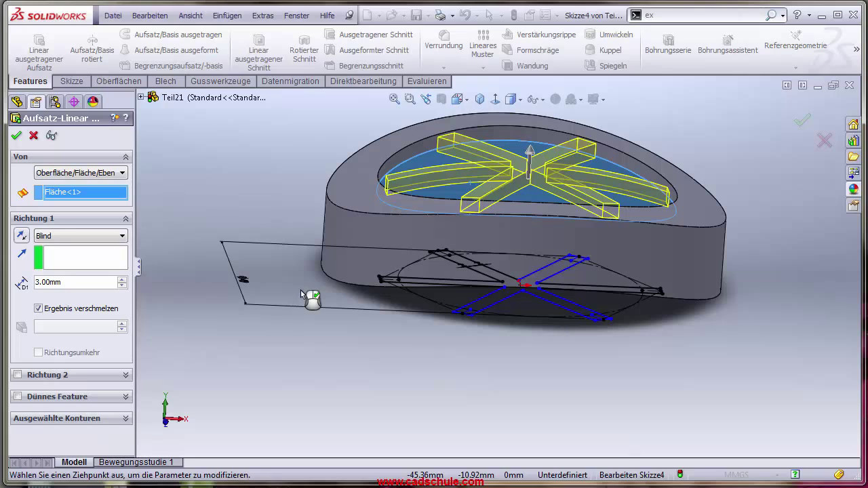
Task: Open the Bewegungsstudie 1 tab
Action: [x=136, y=462]
